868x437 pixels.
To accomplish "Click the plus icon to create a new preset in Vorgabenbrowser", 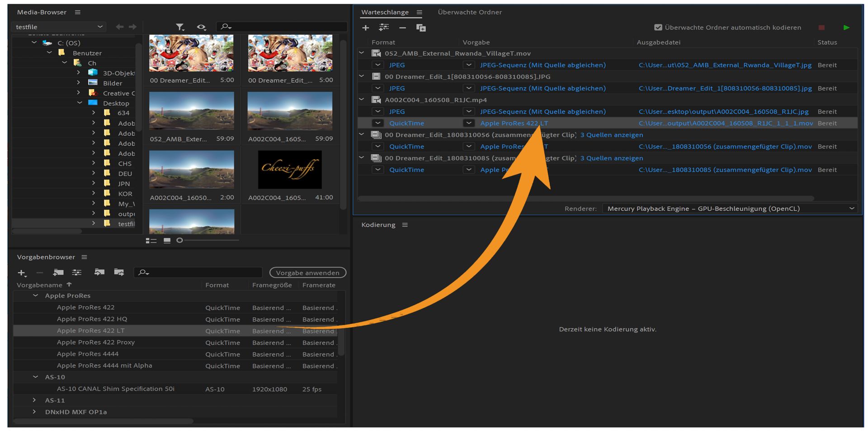I will click(21, 273).
